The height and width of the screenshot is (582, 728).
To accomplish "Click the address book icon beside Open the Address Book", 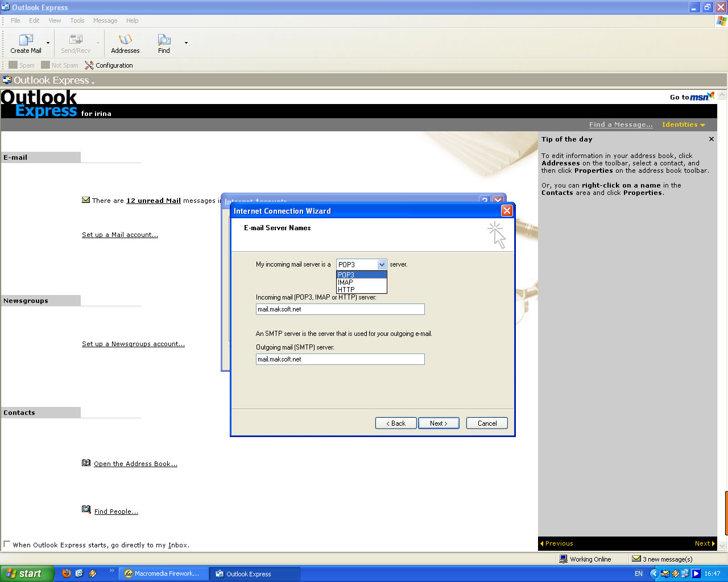I will coord(86,463).
